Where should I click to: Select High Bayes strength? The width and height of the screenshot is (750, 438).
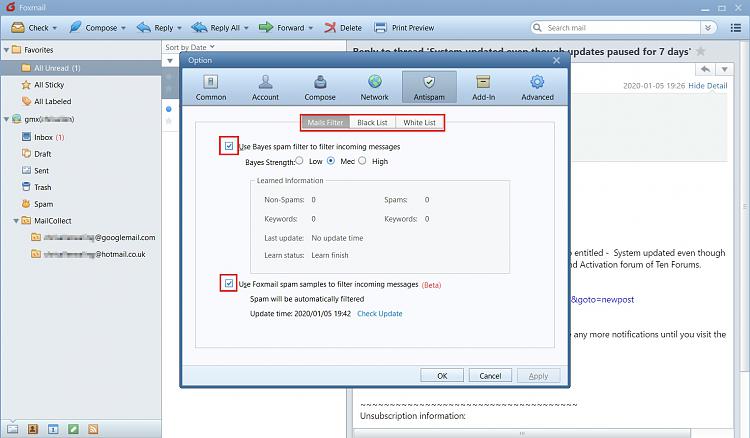[363, 161]
